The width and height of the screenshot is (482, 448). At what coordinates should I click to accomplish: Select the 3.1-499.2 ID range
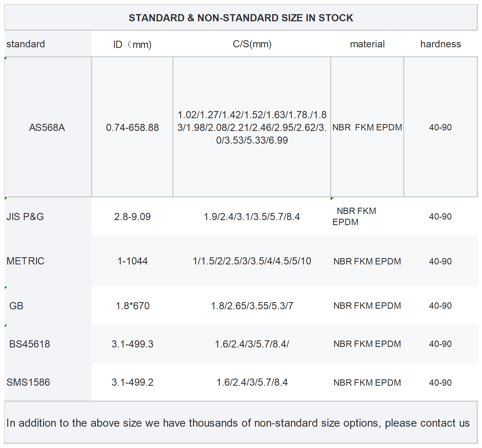tap(132, 382)
